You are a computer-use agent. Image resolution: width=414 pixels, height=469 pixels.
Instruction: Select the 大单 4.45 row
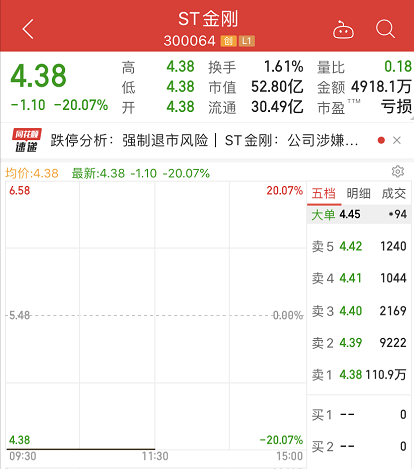point(359,214)
